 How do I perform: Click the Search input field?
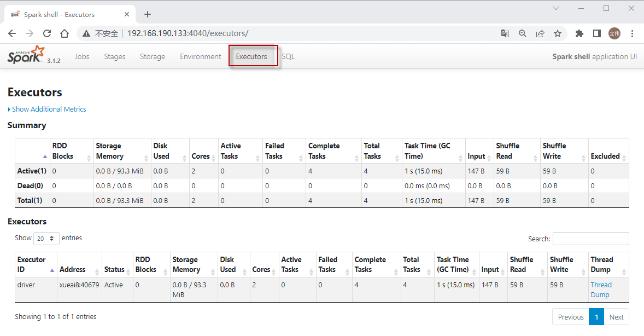click(590, 239)
